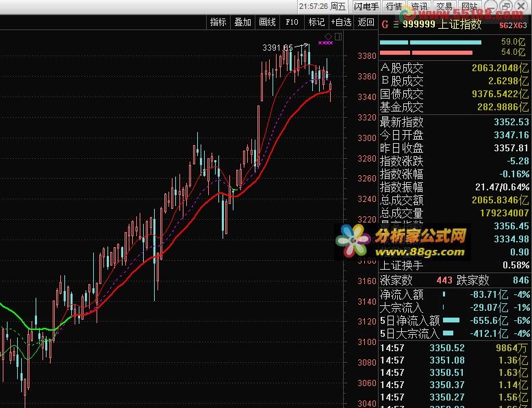Select B股成交 value 2.6298亿
The width and height of the screenshot is (532, 408).
click(x=508, y=81)
